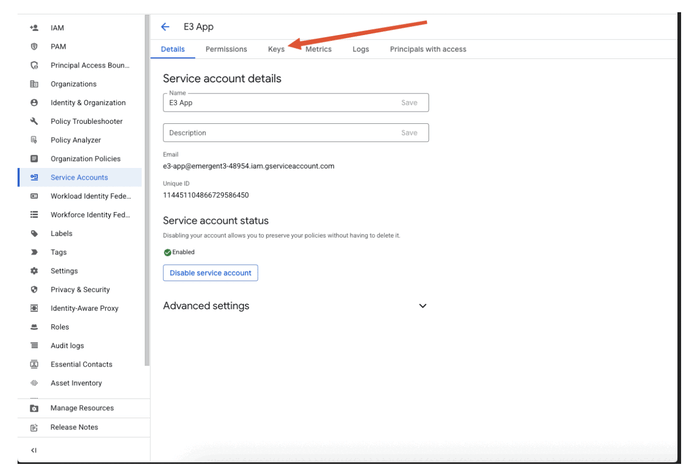Click the Asset Inventory diamond icon
The image size is (688, 474).
[x=34, y=383]
